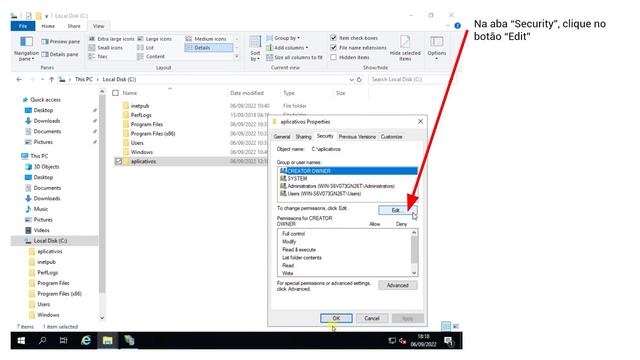Image resolution: width=640 pixels, height=360 pixels.
Task: Switch to Small icons layout
Action: 106,48
